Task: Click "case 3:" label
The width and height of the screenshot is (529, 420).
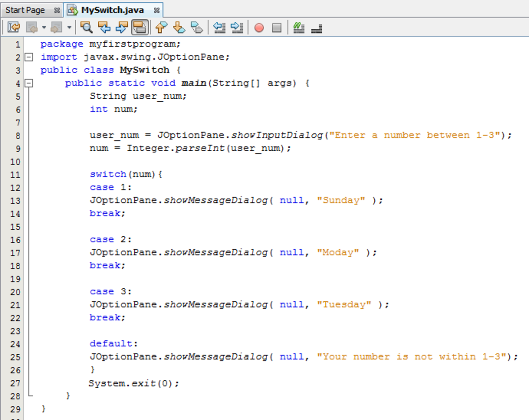Action: point(111,291)
